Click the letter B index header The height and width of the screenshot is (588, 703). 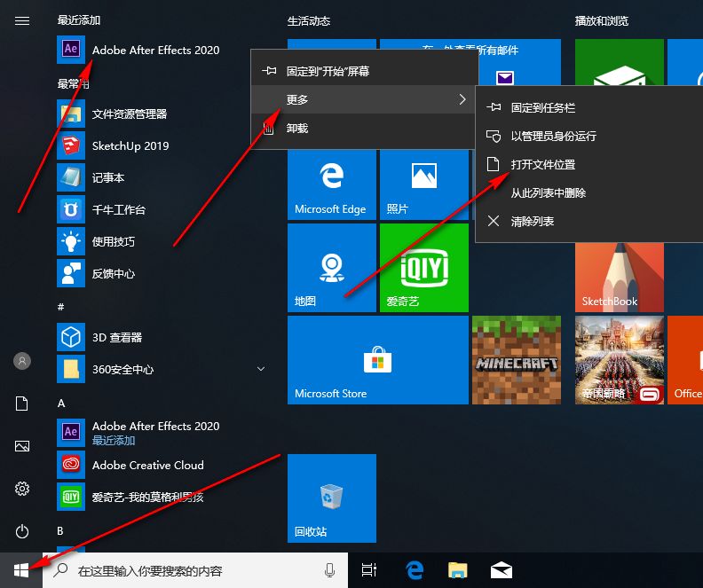click(60, 531)
